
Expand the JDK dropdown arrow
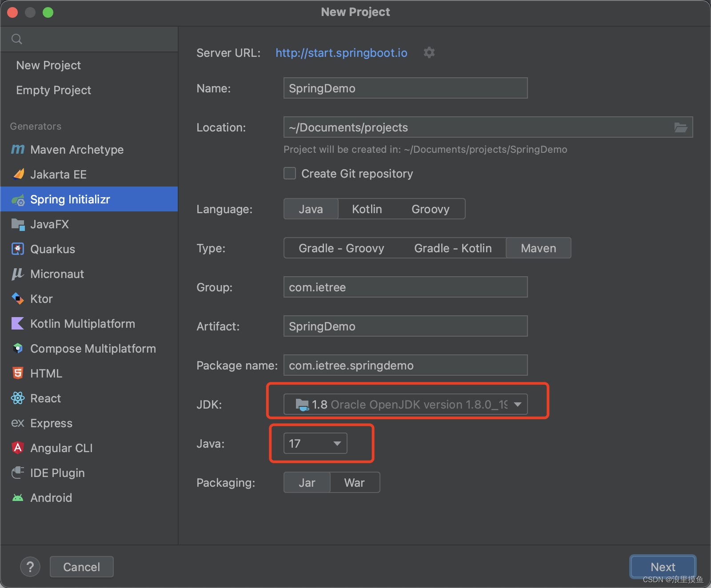tap(518, 405)
